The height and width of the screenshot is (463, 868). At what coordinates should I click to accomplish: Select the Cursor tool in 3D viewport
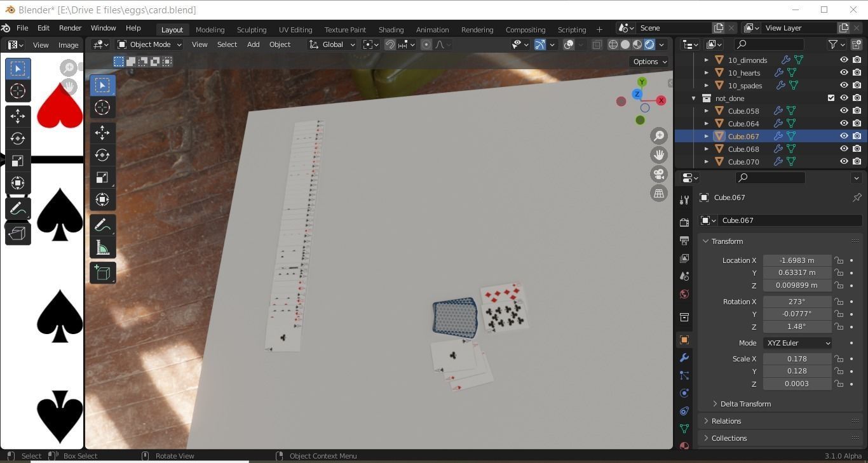click(x=102, y=107)
